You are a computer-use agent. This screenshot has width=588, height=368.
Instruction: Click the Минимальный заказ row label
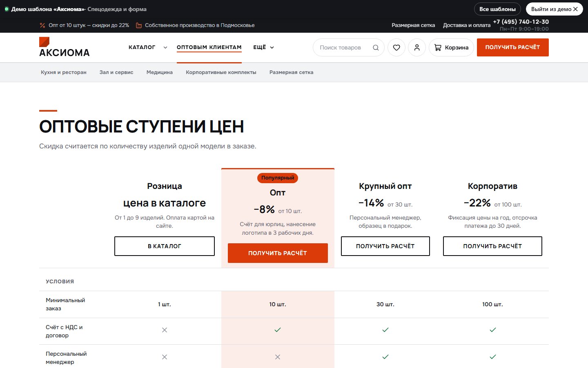tap(65, 304)
